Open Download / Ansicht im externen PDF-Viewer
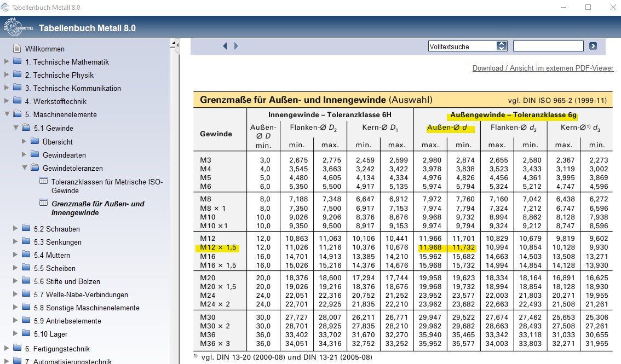This screenshot has width=621, height=364. (x=543, y=68)
